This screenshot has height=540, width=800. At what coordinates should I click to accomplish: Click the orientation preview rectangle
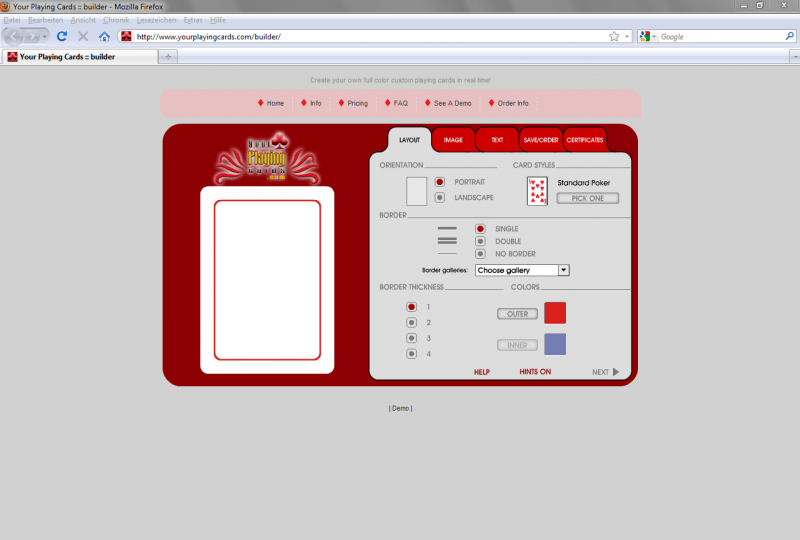tap(416, 191)
